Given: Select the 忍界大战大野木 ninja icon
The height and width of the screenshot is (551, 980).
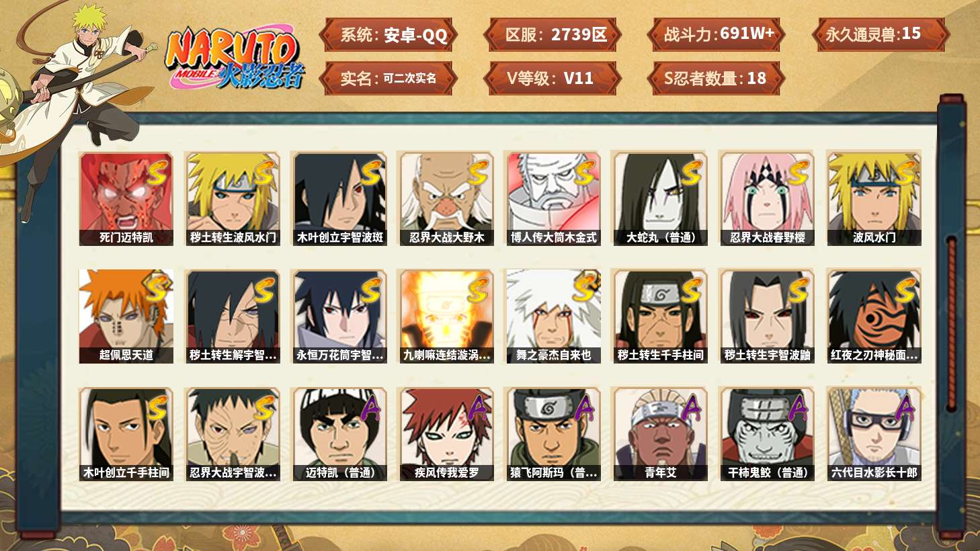Looking at the screenshot, I should 446,199.
